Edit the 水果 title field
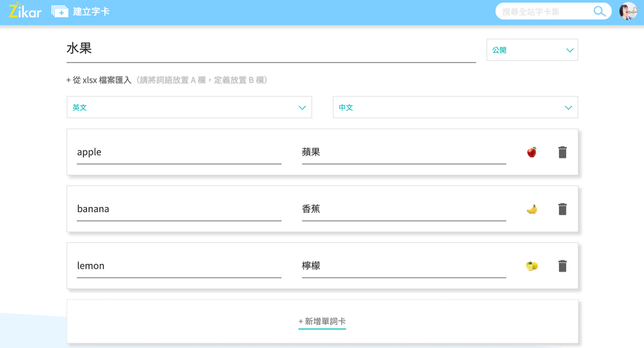644x348 pixels. click(271, 49)
